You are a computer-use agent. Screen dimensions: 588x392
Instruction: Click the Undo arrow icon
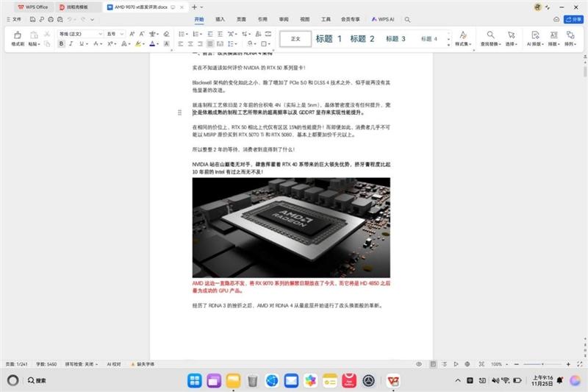[x=69, y=19]
